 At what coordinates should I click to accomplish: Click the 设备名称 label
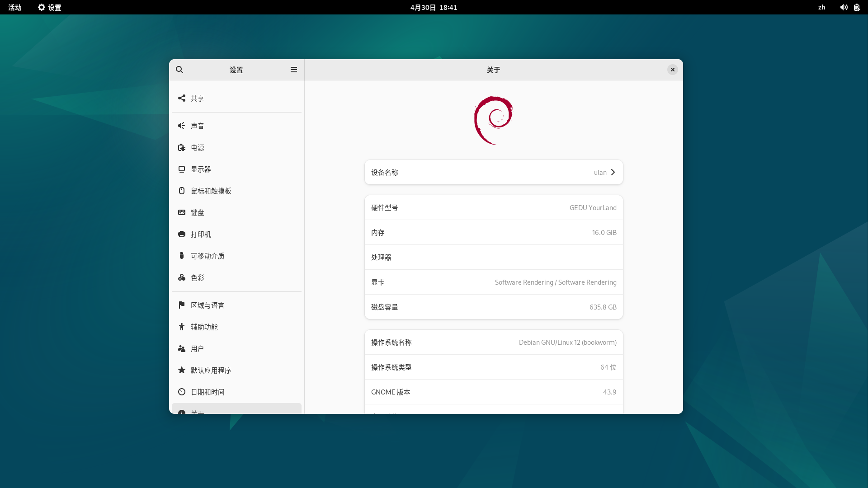click(x=385, y=172)
